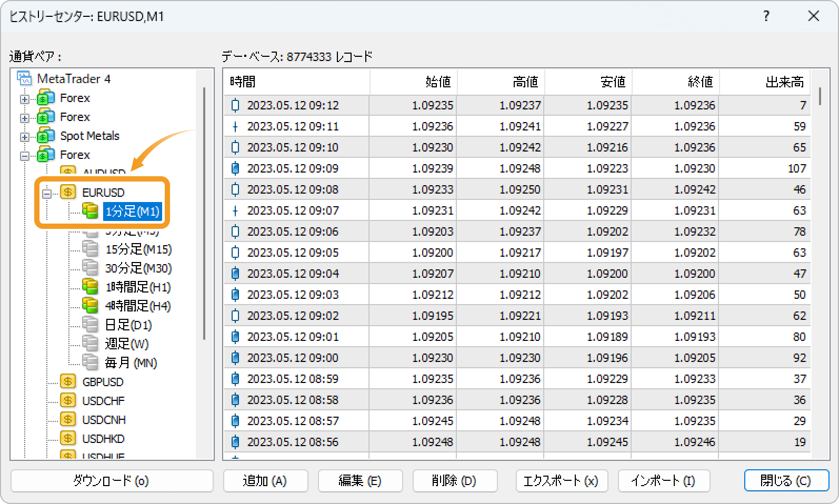Click close price 1.09246
Screen dimensions: 839x504
pos(695,442)
